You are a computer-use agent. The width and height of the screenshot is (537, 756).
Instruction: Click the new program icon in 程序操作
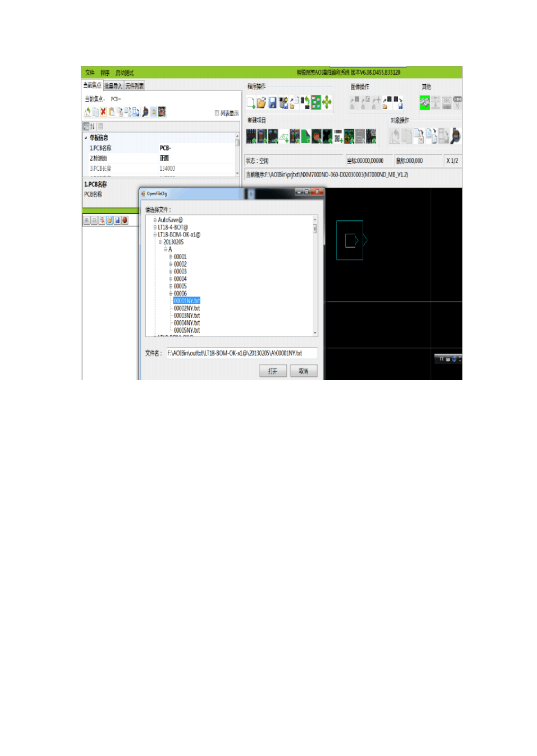point(251,102)
